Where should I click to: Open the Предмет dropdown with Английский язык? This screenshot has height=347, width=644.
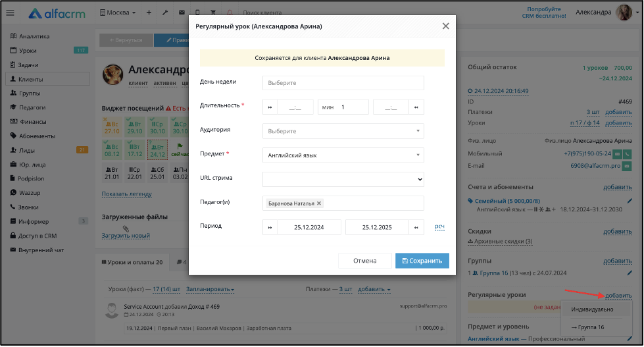pyautogui.click(x=343, y=155)
